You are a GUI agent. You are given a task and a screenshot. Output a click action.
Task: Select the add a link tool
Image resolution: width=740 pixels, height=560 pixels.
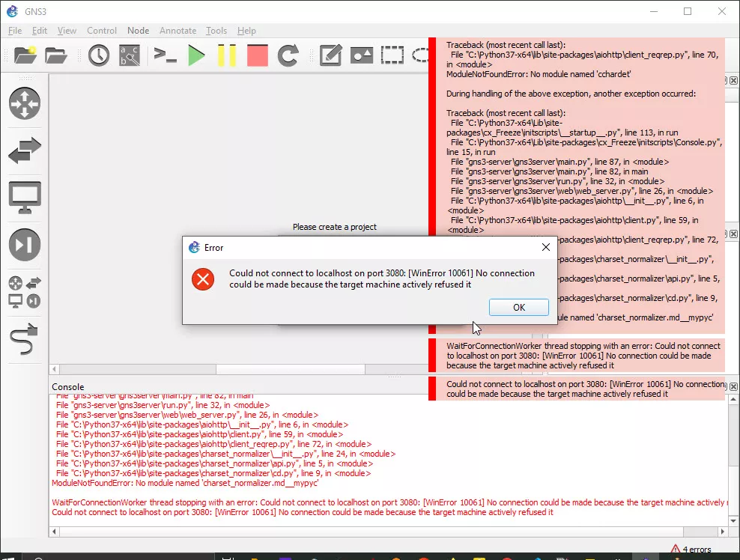pyautogui.click(x=24, y=338)
